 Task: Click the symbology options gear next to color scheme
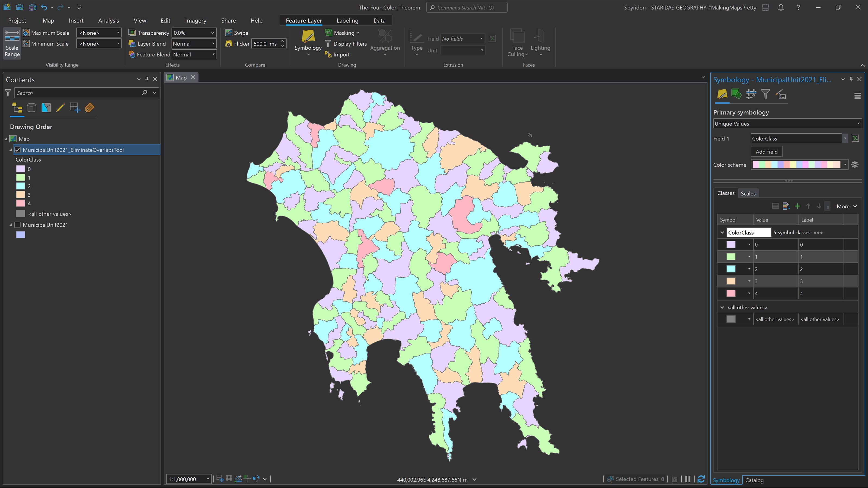pyautogui.click(x=855, y=165)
